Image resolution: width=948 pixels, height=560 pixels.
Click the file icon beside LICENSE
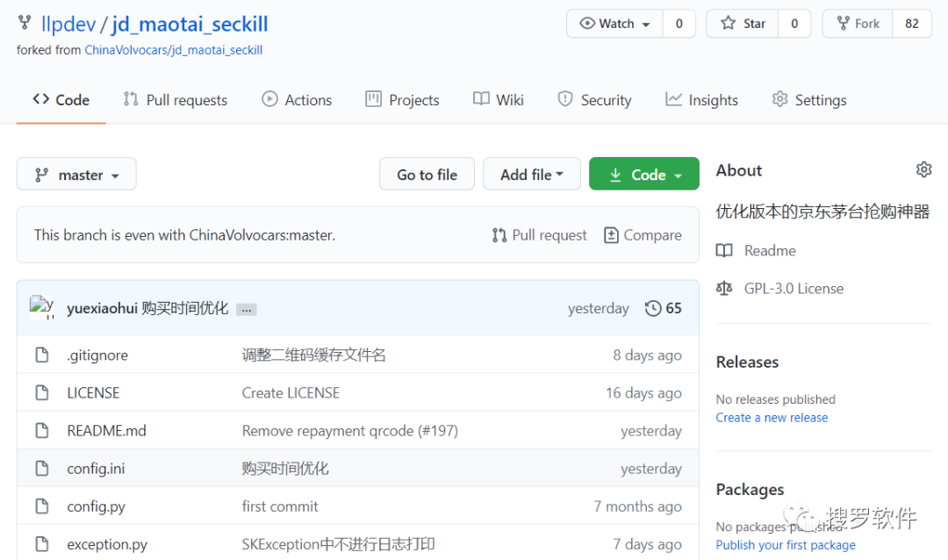click(42, 393)
